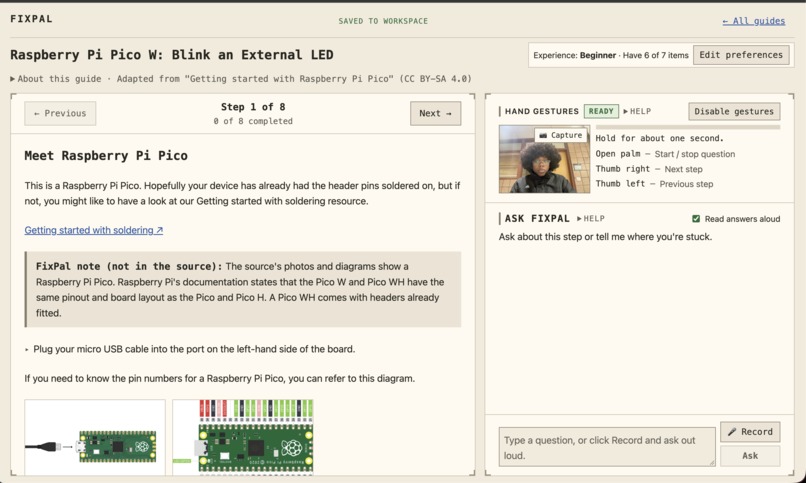Screen dimensions: 806x483
Task: Click the Thumb left — Previous step row
Action: click(x=654, y=184)
